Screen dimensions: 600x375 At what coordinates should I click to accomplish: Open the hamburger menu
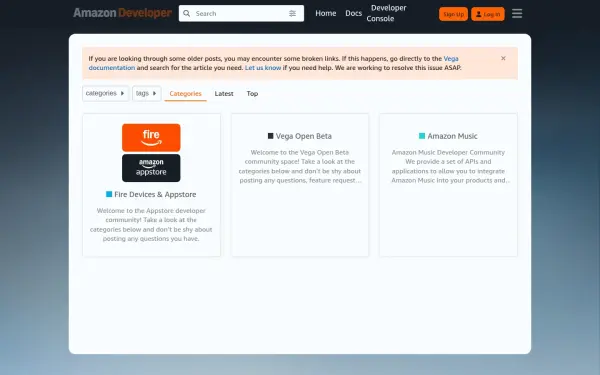[517, 13]
